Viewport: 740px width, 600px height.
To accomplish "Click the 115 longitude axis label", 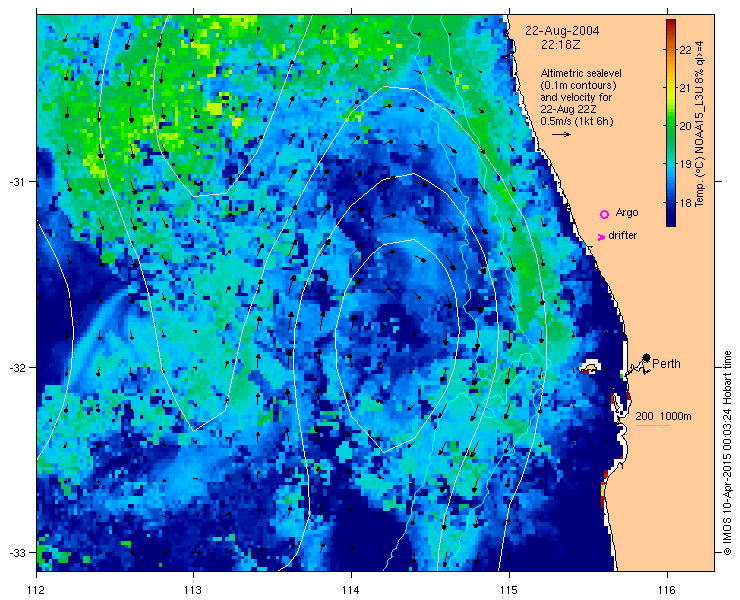I will click(509, 590).
